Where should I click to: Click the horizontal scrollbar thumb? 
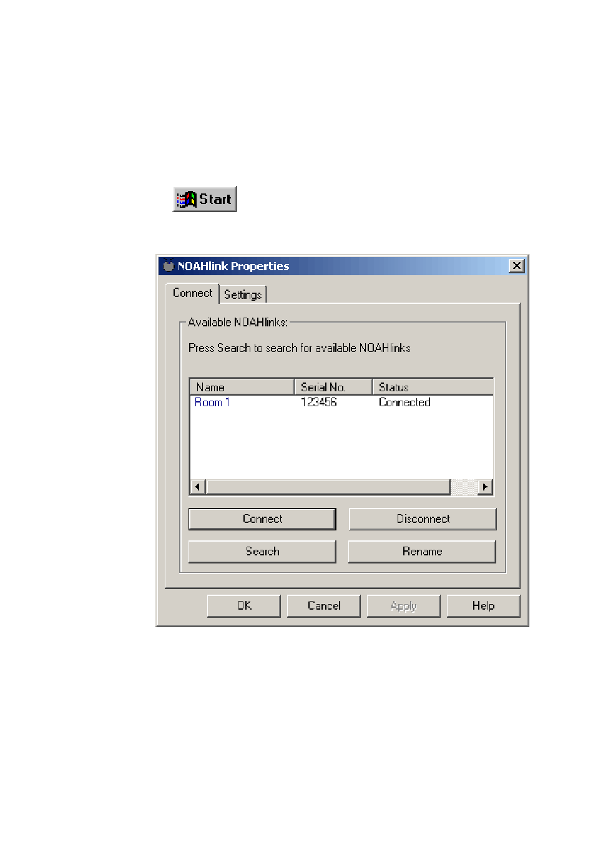328,487
